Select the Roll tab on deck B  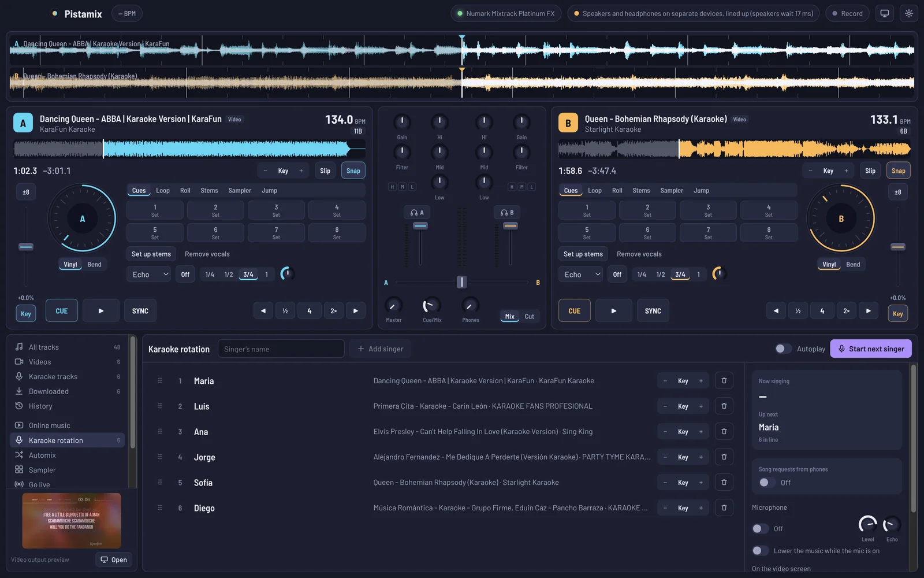(617, 191)
